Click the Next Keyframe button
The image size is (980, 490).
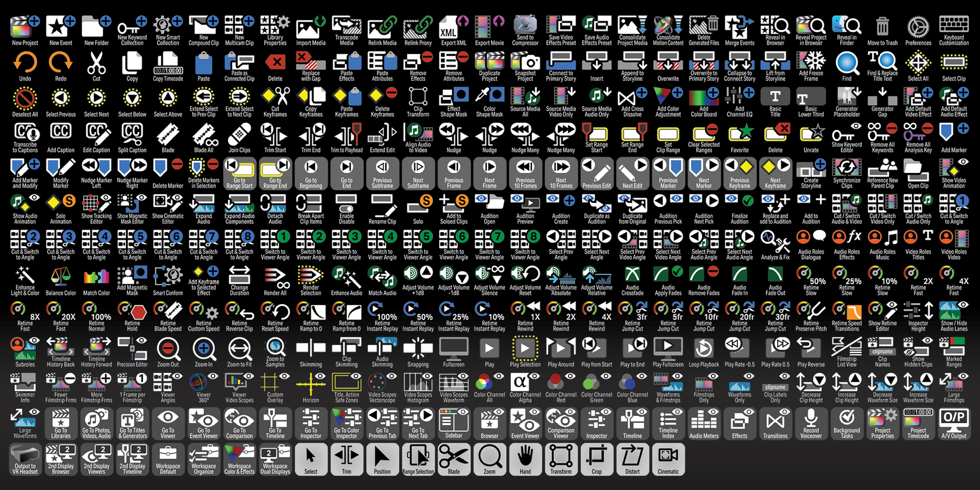click(775, 174)
